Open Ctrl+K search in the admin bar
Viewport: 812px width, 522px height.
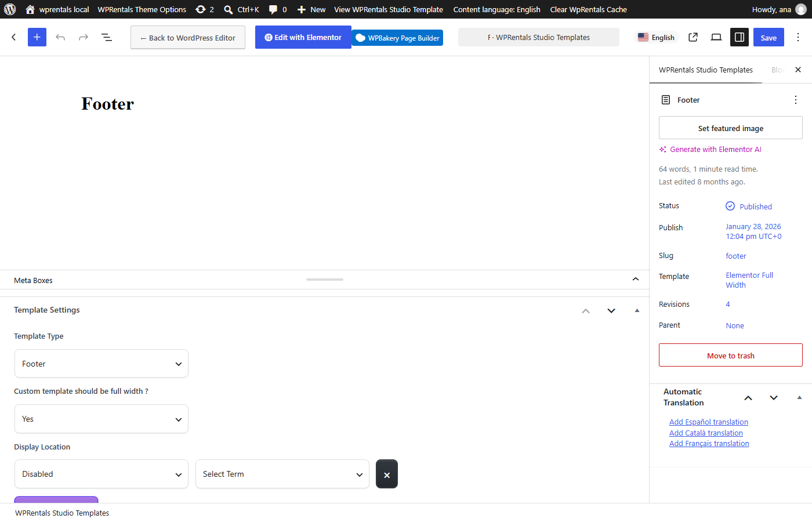[x=241, y=9]
